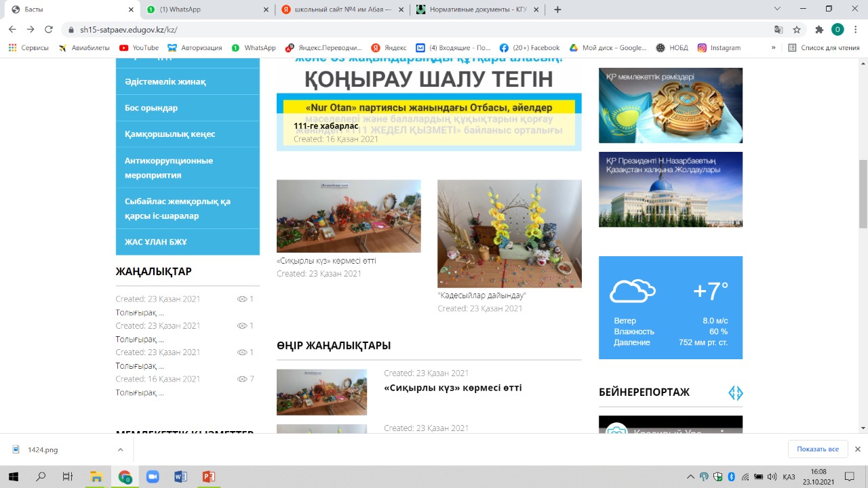Screen dimensions: 868x488
Task: Change input language ҚАЗ indicator
Action: click(x=789, y=477)
